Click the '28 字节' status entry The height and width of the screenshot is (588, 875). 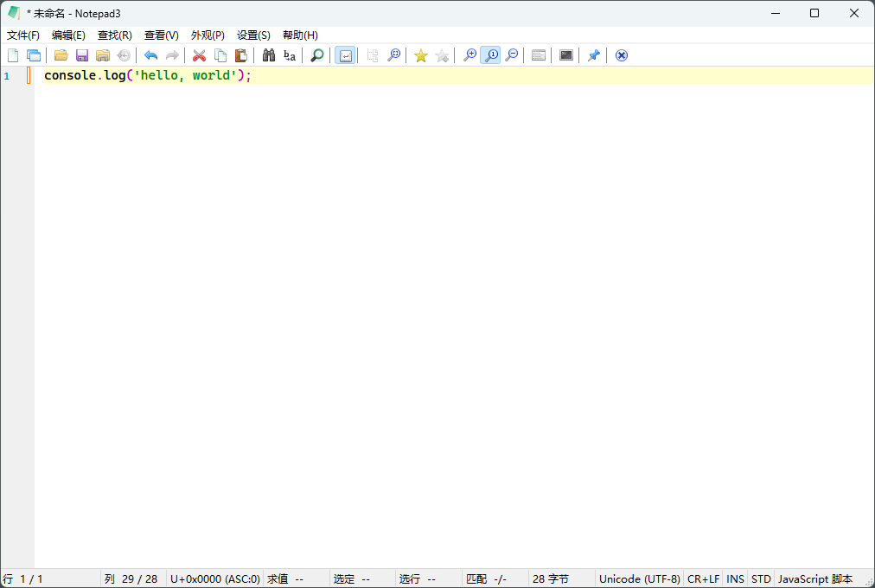coord(550,579)
